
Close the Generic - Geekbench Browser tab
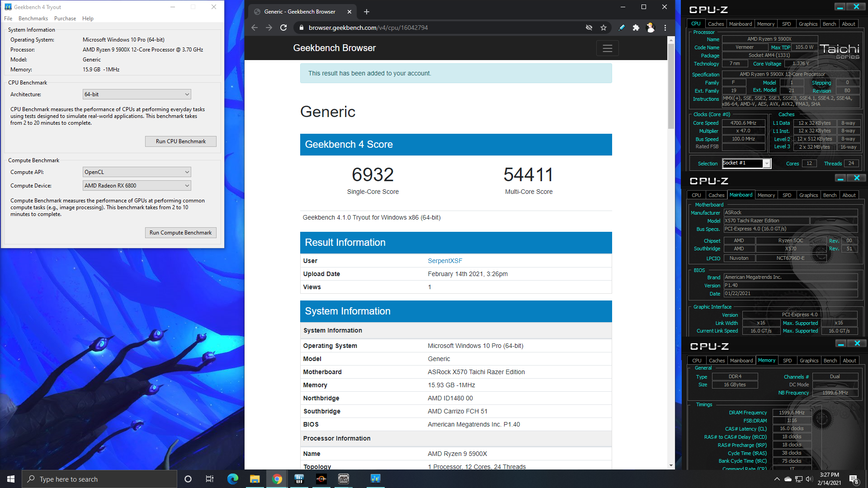click(x=349, y=12)
